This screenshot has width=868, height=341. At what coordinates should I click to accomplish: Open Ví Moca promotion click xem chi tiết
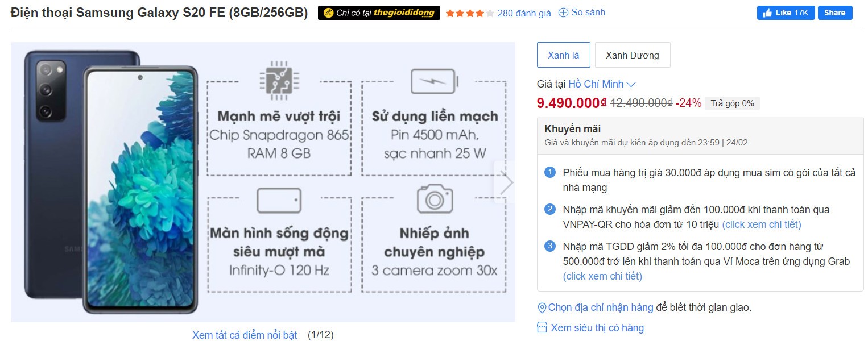click(x=602, y=276)
